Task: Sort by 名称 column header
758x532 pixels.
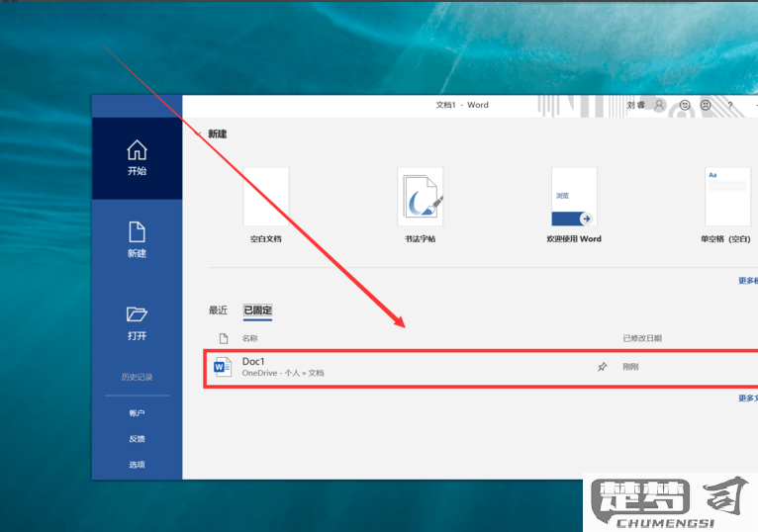Action: tap(250, 338)
